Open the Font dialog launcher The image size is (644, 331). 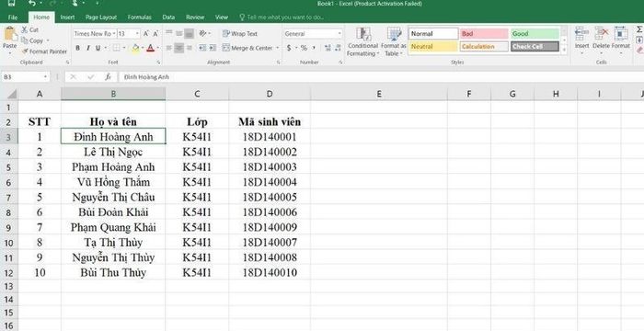pyautogui.click(x=158, y=63)
